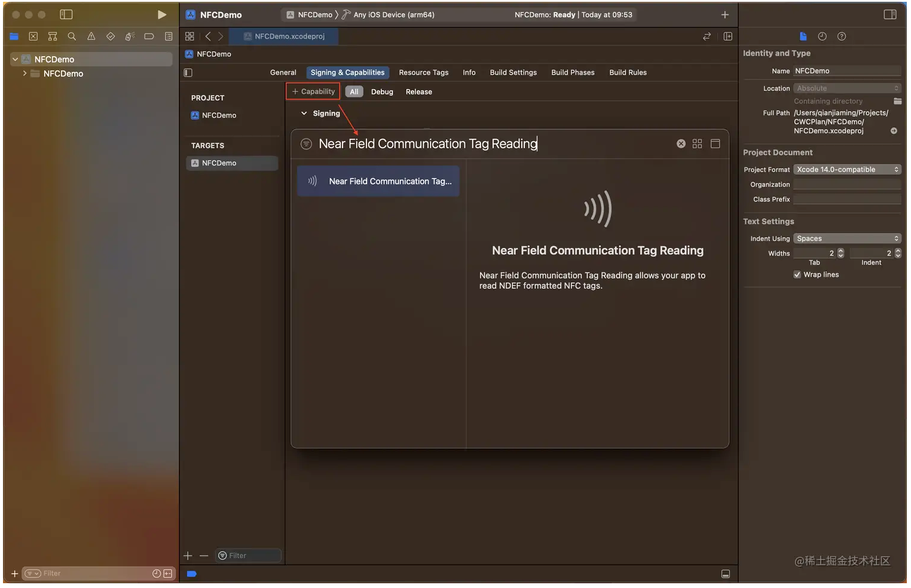
Task: Switch capability library to grid view
Action: (697, 144)
